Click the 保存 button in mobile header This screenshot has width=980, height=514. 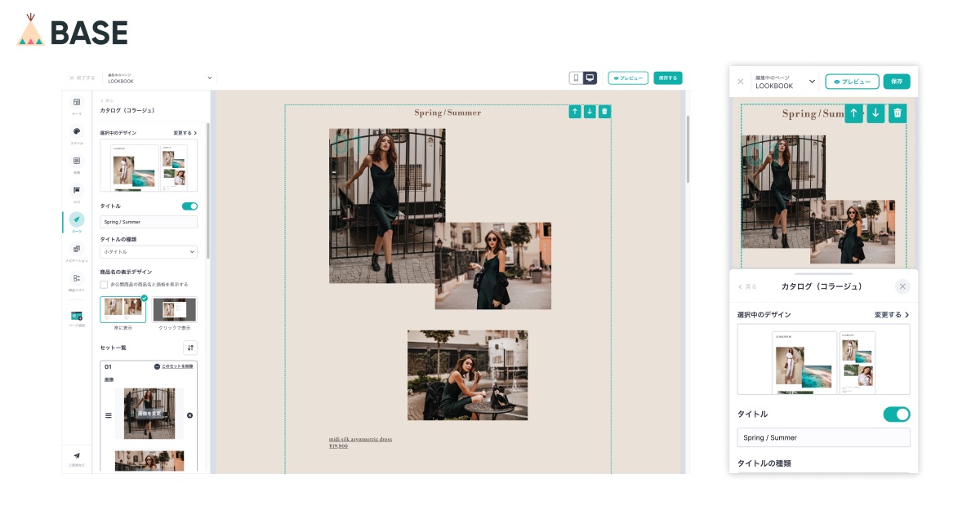pos(897,82)
